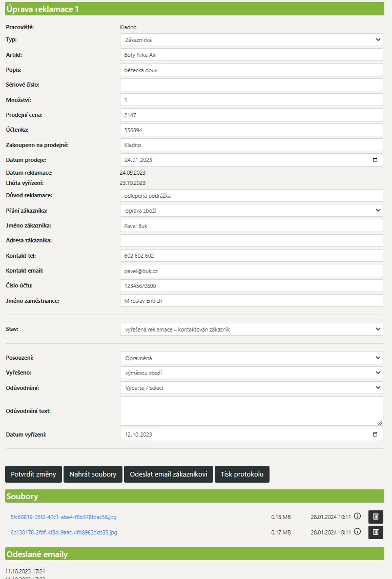The height and width of the screenshot is (579, 392).
Task: Focus the Odůvodnění text area
Action: click(x=251, y=411)
